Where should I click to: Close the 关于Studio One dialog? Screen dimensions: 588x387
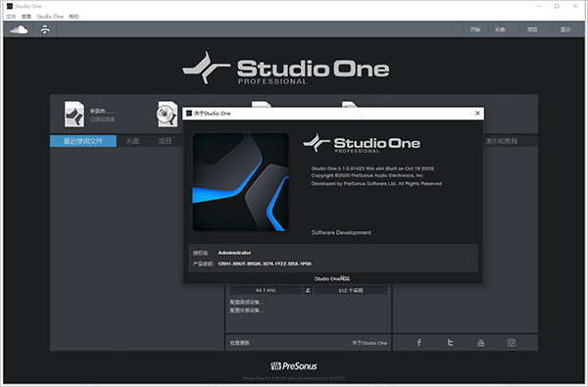click(x=477, y=113)
